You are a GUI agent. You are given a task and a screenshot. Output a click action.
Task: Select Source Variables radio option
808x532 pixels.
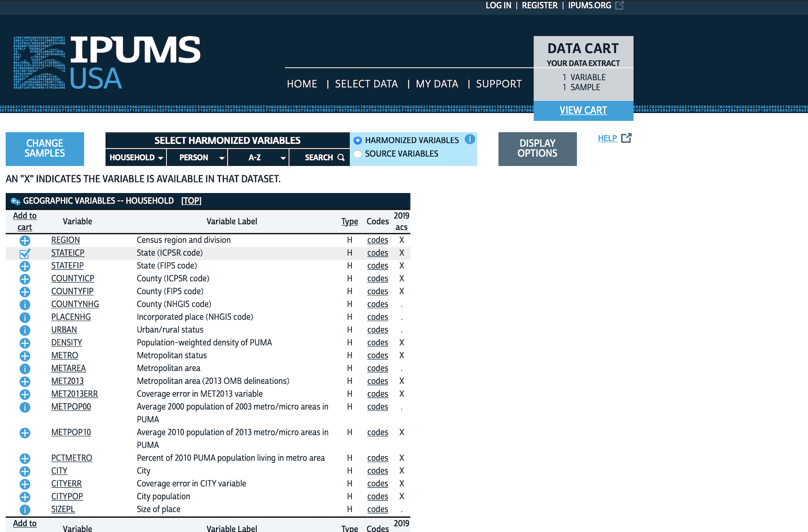[358, 154]
